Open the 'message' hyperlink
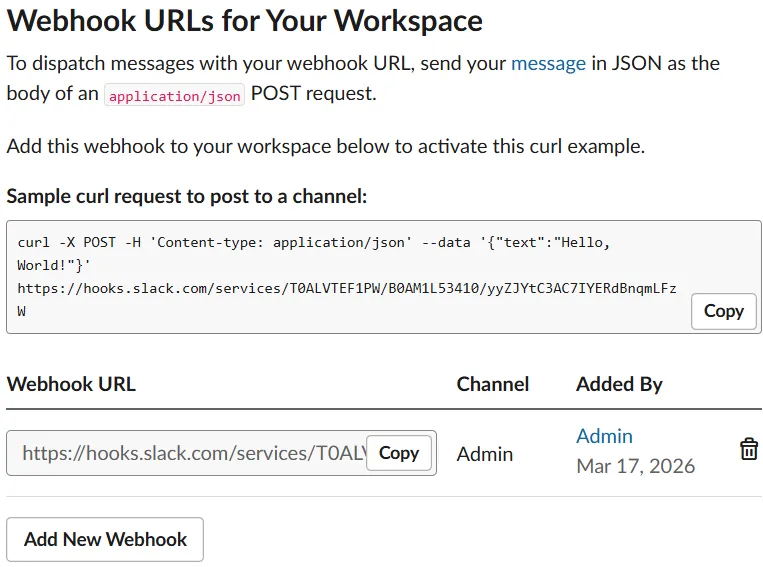This screenshot has width=763, height=567. 548,64
